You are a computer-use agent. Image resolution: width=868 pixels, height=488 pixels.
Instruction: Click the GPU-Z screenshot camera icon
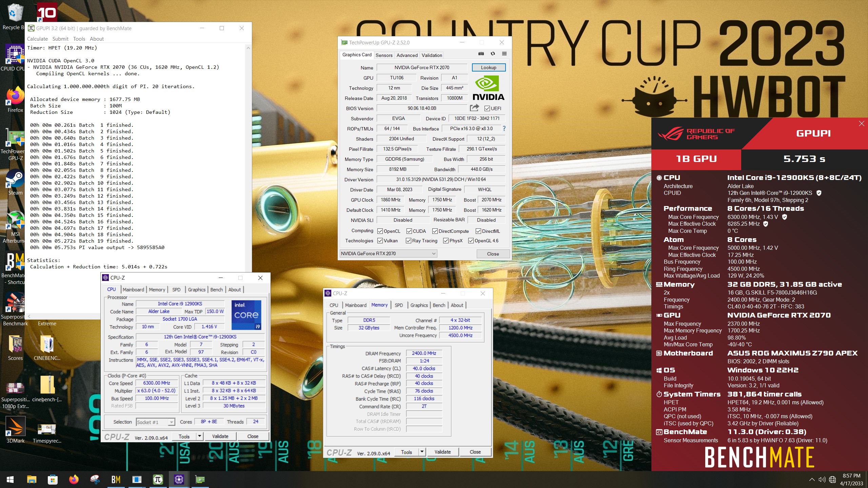pos(481,54)
